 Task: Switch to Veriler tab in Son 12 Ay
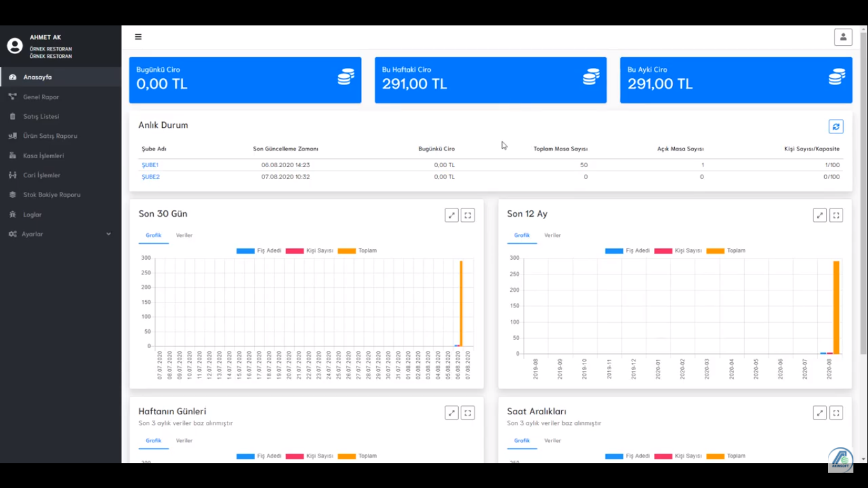click(x=553, y=235)
